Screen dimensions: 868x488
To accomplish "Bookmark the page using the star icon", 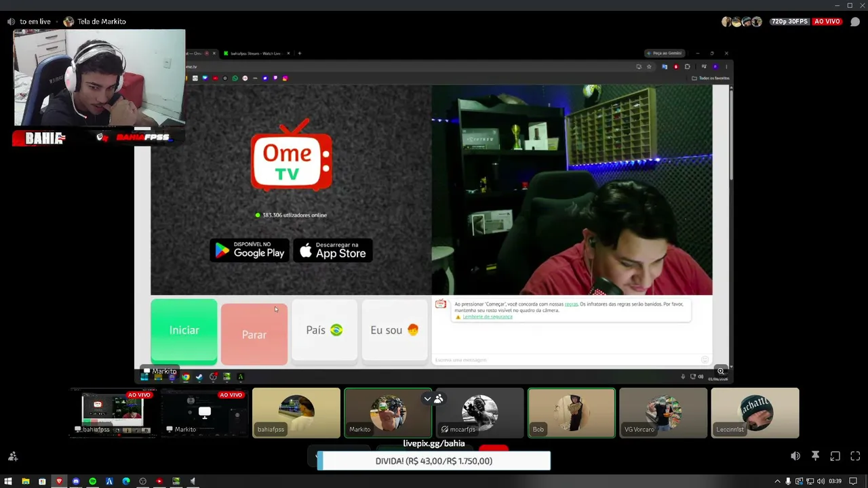I will [x=649, y=66].
